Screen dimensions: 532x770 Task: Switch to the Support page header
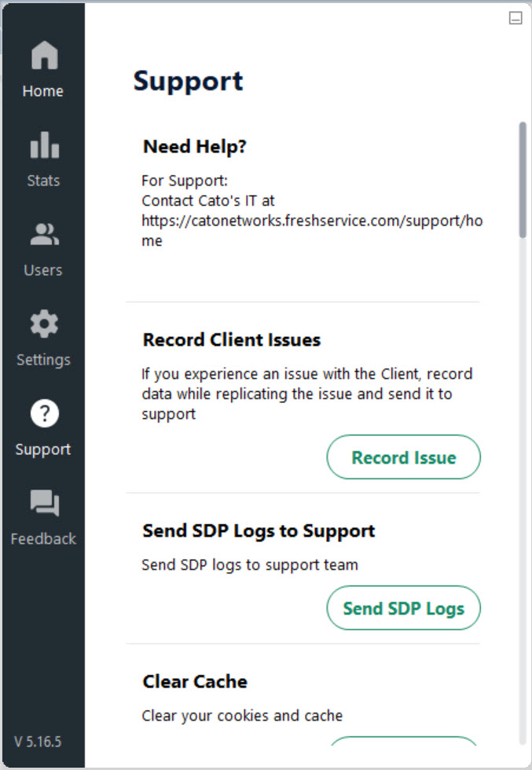point(189,80)
